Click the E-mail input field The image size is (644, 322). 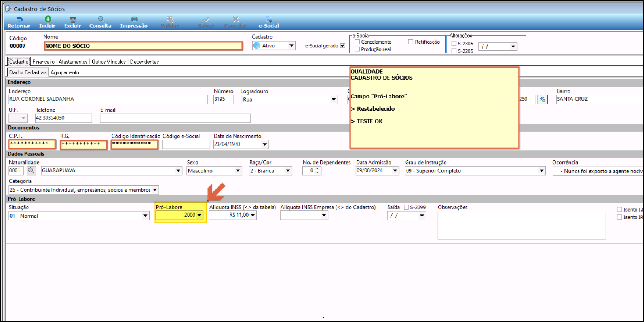point(175,118)
